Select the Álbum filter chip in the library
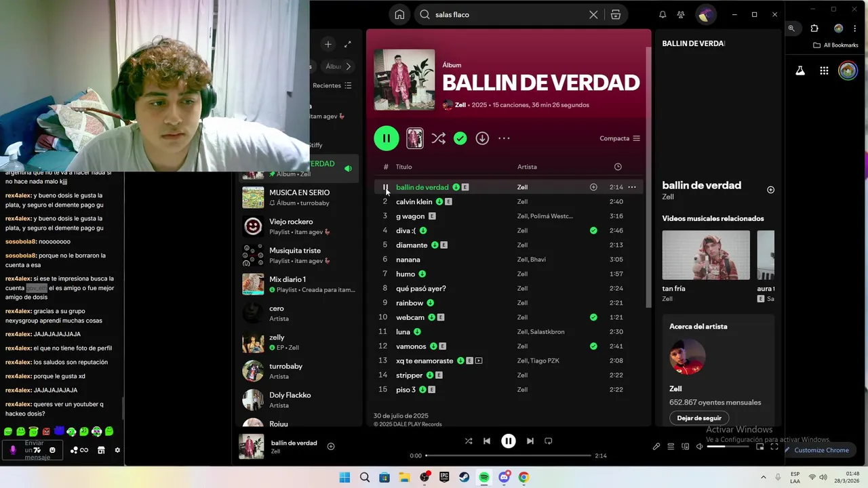Image resolution: width=868 pixels, height=488 pixels. coord(332,66)
